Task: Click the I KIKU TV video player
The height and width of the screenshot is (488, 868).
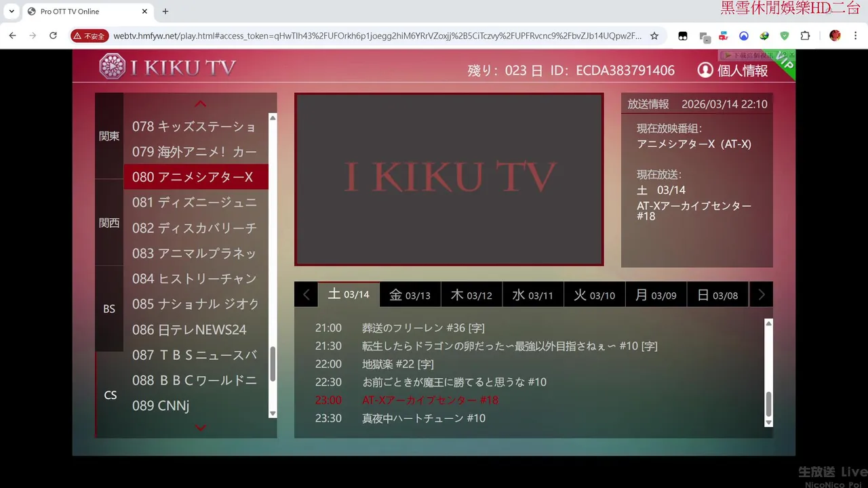Action: point(449,179)
